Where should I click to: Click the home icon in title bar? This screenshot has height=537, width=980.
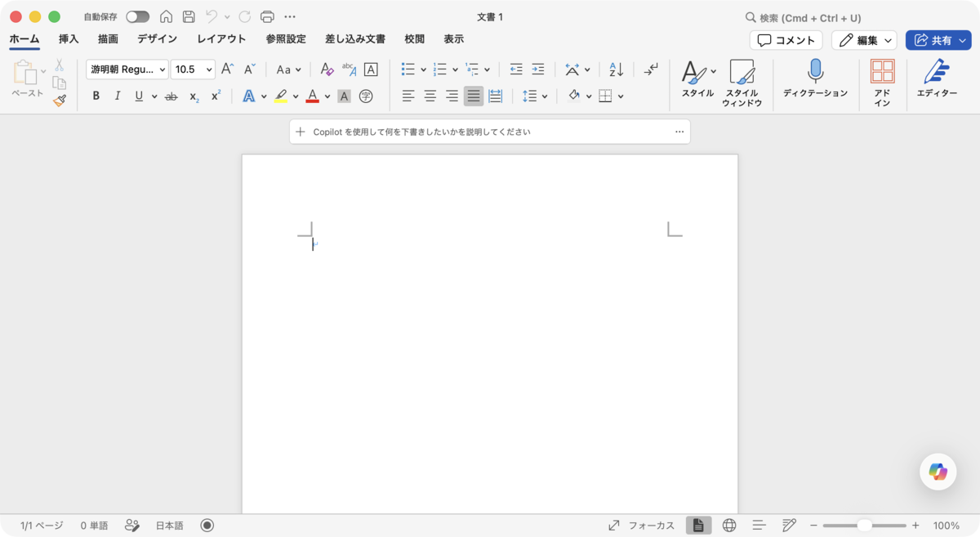[x=167, y=17]
